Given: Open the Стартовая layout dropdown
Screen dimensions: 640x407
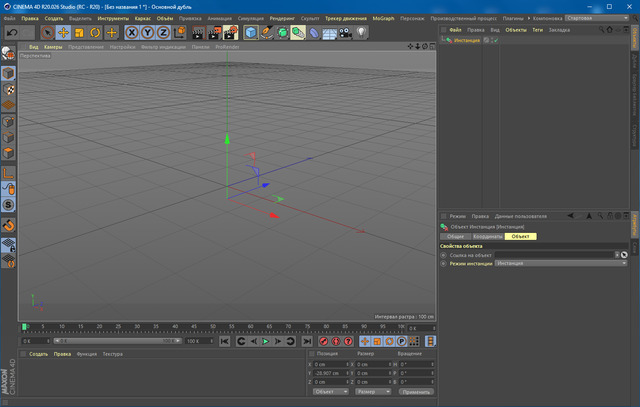Looking at the screenshot, I should pos(596,18).
